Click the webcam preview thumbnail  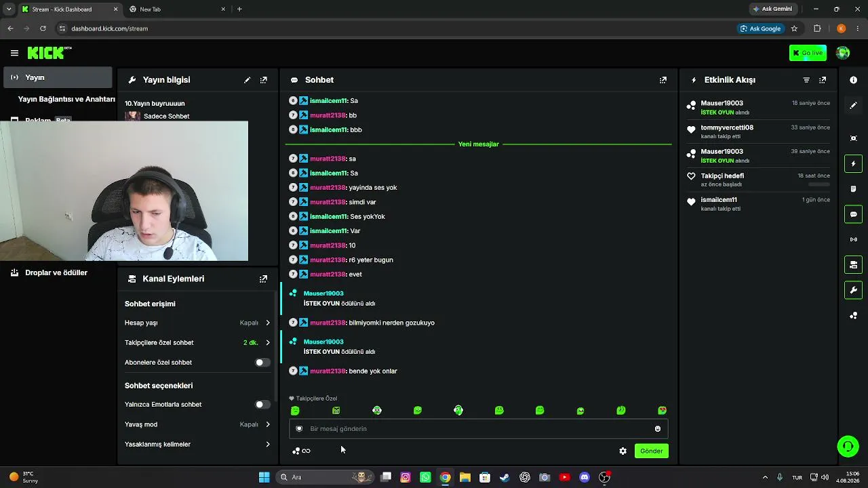[x=124, y=191]
